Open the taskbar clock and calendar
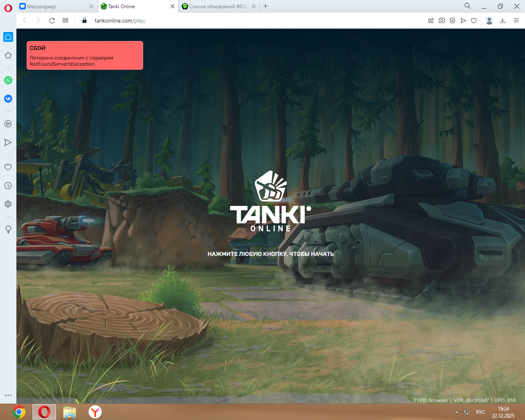This screenshot has width=525, height=420. tap(503, 412)
